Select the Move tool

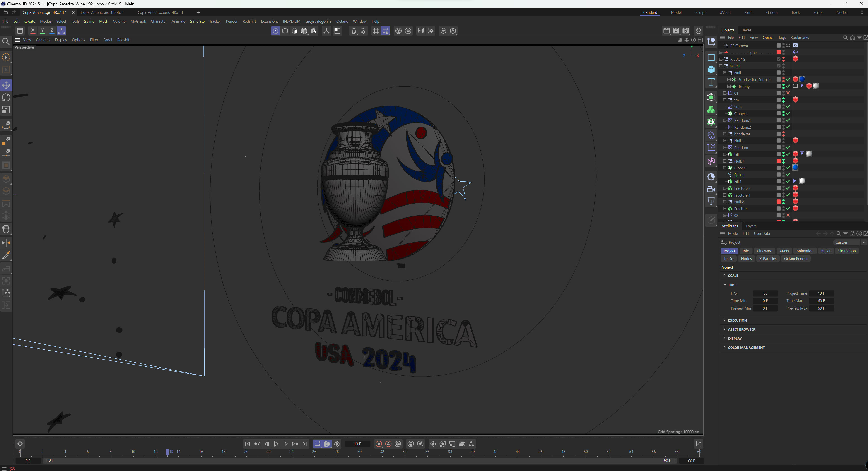[x=6, y=85]
